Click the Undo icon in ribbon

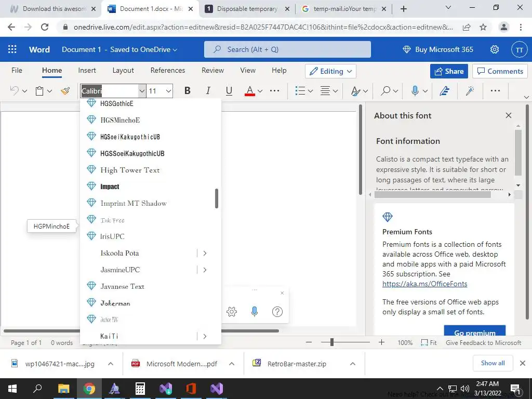14,90
